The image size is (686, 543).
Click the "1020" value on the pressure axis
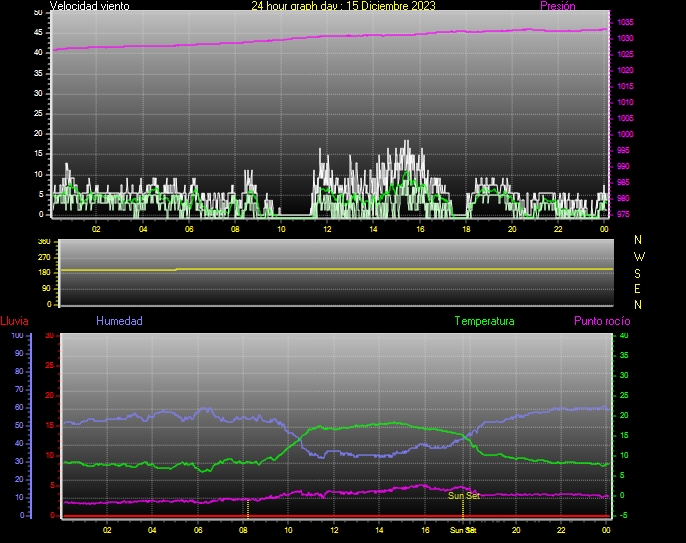pos(625,70)
